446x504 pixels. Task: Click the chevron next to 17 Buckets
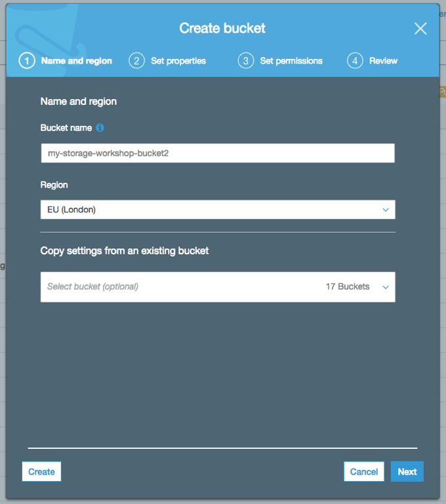pos(386,287)
